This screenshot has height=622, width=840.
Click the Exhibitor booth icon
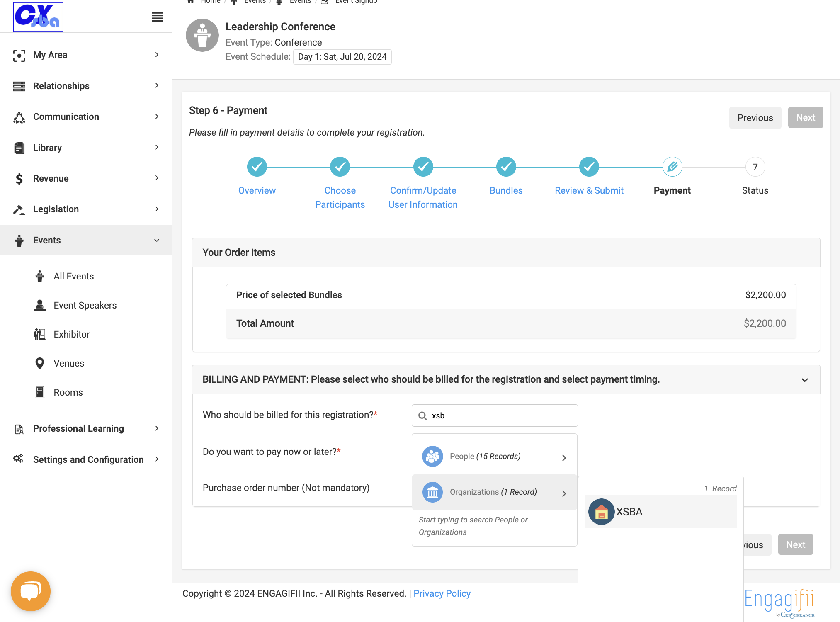click(40, 334)
